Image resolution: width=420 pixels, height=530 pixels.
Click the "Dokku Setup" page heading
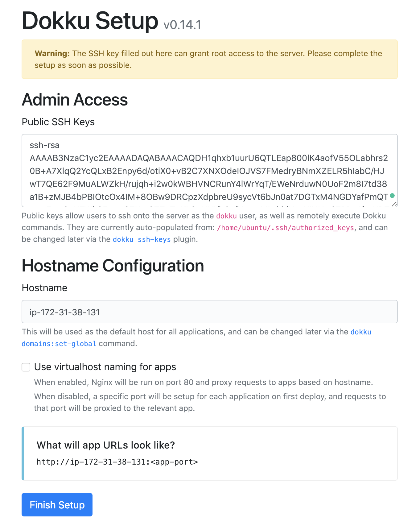[90, 21]
